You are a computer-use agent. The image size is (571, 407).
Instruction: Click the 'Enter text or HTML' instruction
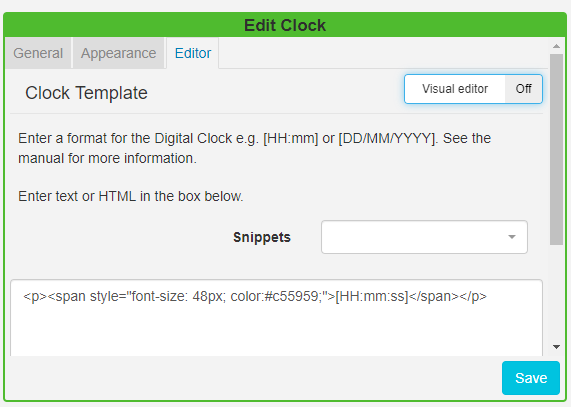point(131,196)
